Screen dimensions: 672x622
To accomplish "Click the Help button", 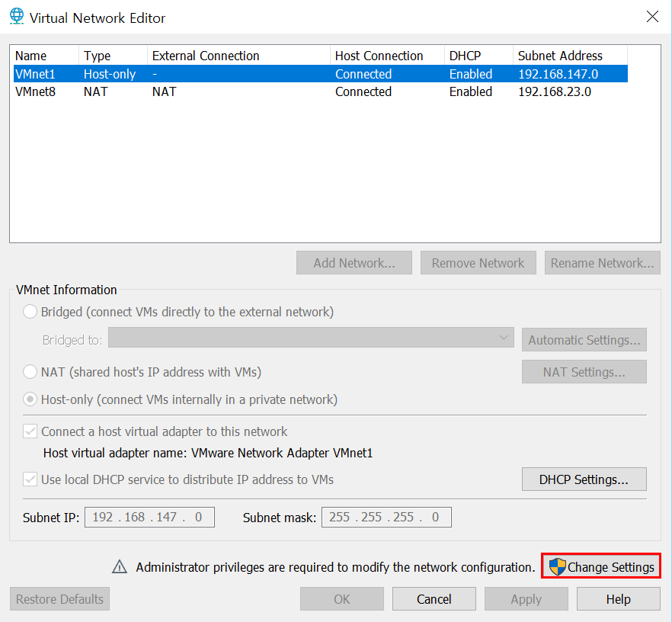I will 618,599.
